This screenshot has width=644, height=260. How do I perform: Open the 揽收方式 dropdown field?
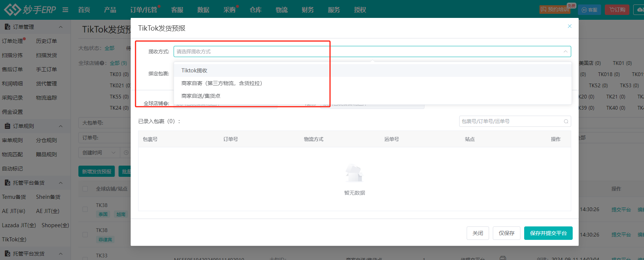tap(372, 51)
